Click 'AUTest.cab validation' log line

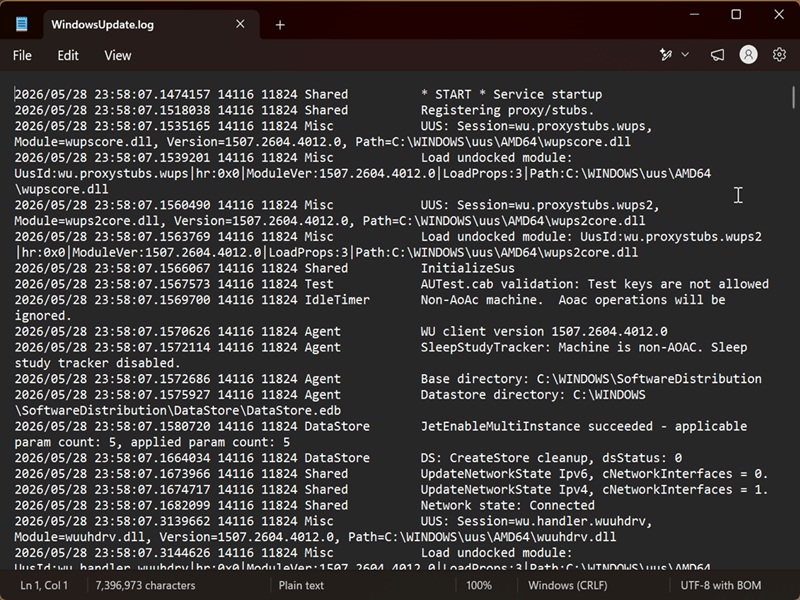594,284
